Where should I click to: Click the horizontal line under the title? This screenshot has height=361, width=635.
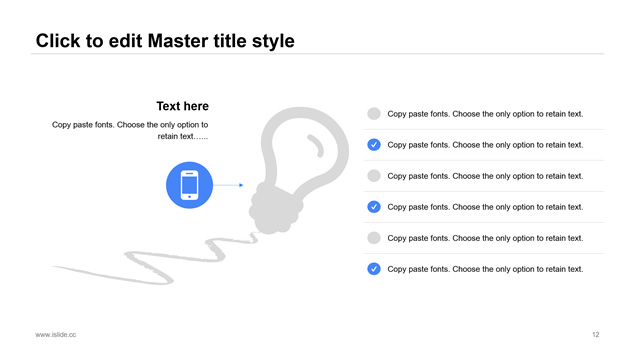pos(318,53)
